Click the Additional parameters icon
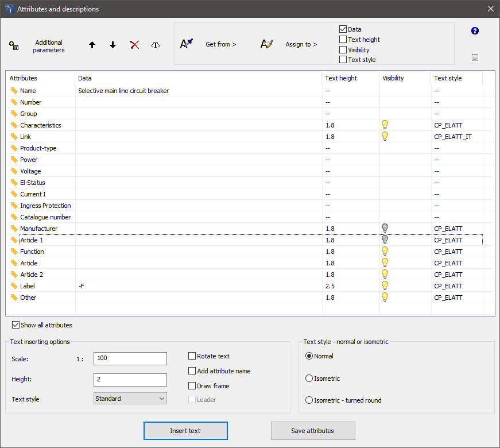 [14, 46]
